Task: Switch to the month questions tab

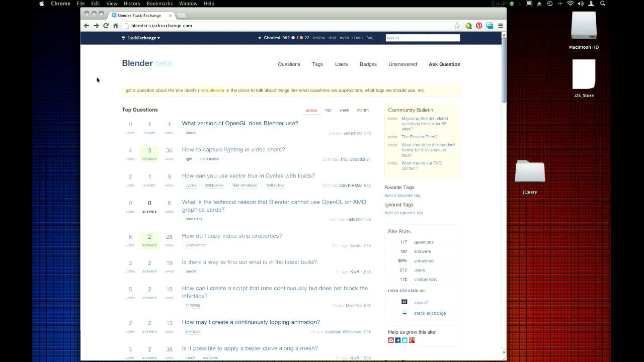Action: pos(363,110)
